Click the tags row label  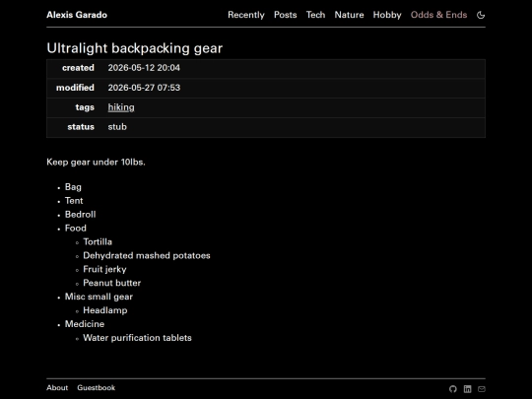point(85,107)
